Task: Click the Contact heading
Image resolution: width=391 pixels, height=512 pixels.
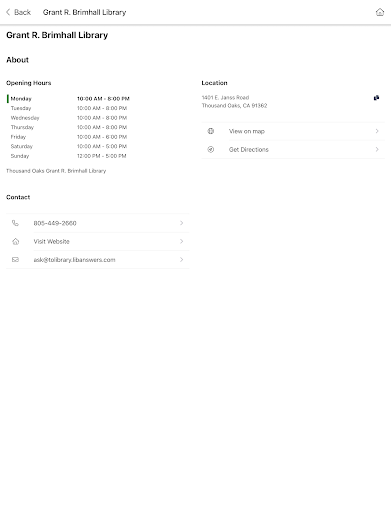Action: [x=18, y=197]
